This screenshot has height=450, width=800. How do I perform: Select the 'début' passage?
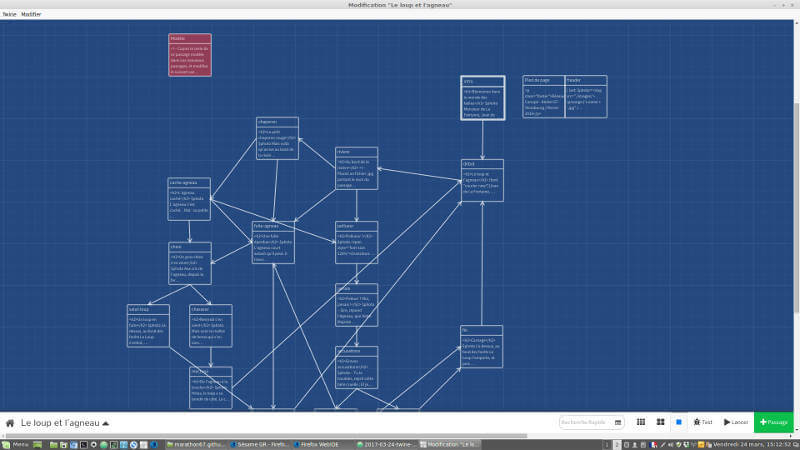482,181
